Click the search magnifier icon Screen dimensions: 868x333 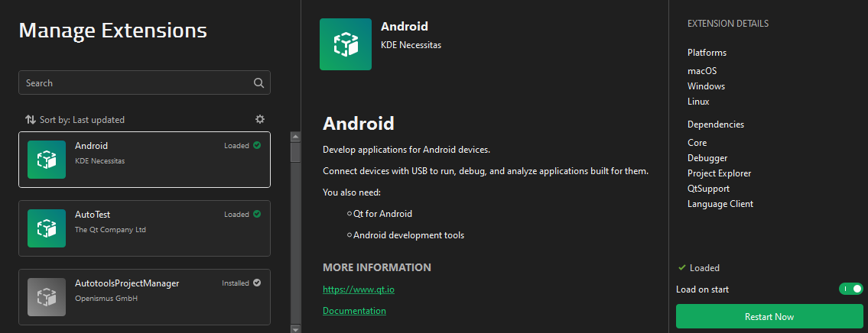(258, 83)
